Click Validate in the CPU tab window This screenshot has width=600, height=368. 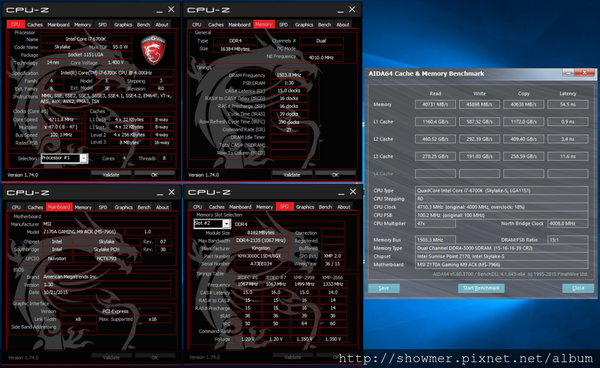111,175
